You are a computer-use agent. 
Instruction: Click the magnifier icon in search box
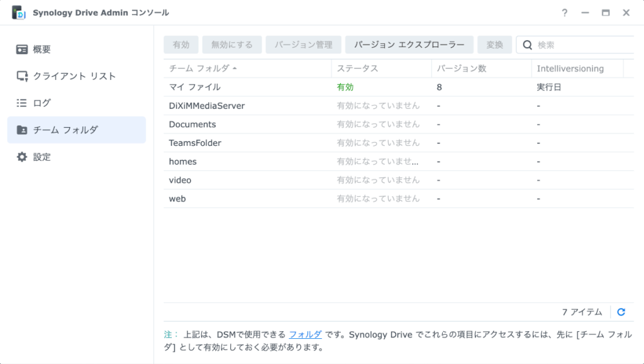click(x=528, y=45)
